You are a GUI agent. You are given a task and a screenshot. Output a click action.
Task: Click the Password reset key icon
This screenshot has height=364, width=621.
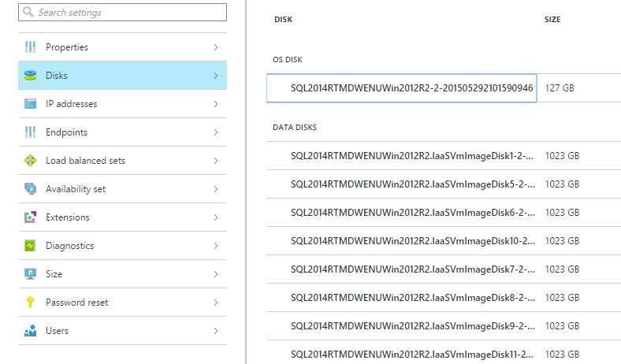31,303
